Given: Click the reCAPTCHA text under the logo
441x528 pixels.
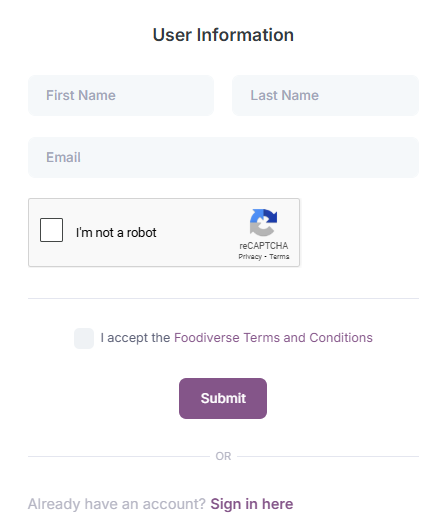Looking at the screenshot, I should coord(264,245).
